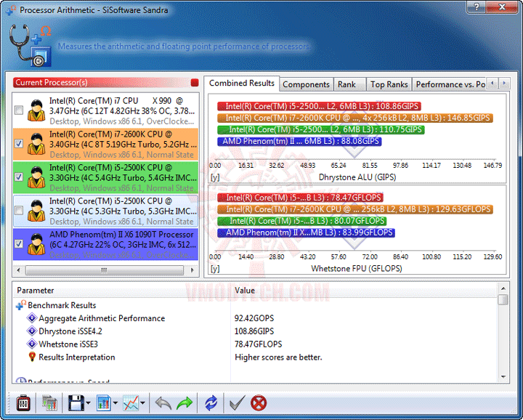
Task: Click user icon of Core i7 X 990 row
Action: tap(36, 110)
